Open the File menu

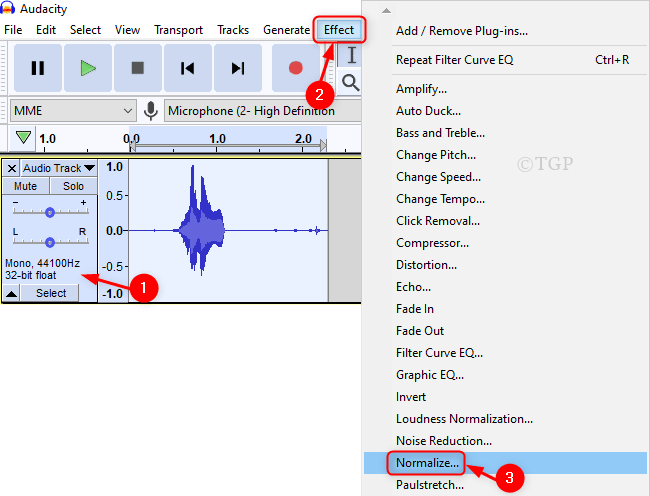coord(13,30)
